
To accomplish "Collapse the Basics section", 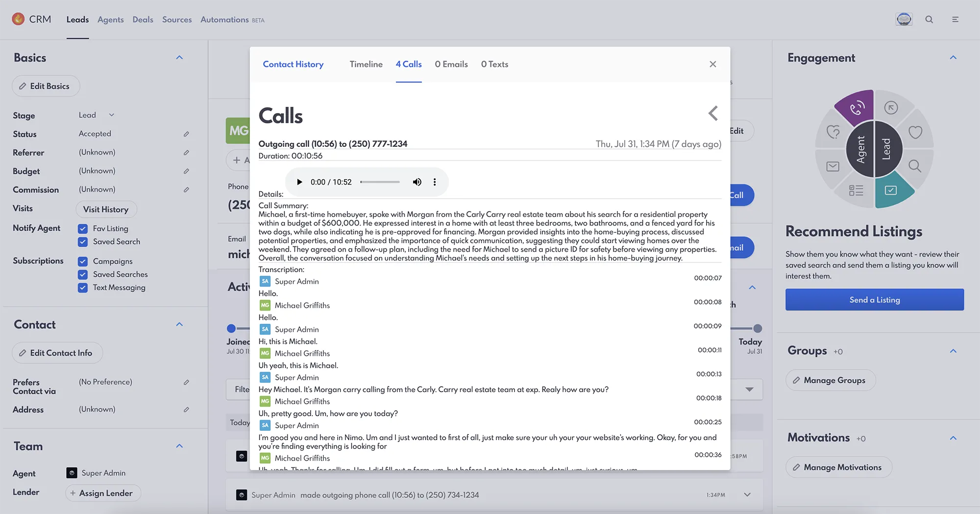I will point(179,58).
